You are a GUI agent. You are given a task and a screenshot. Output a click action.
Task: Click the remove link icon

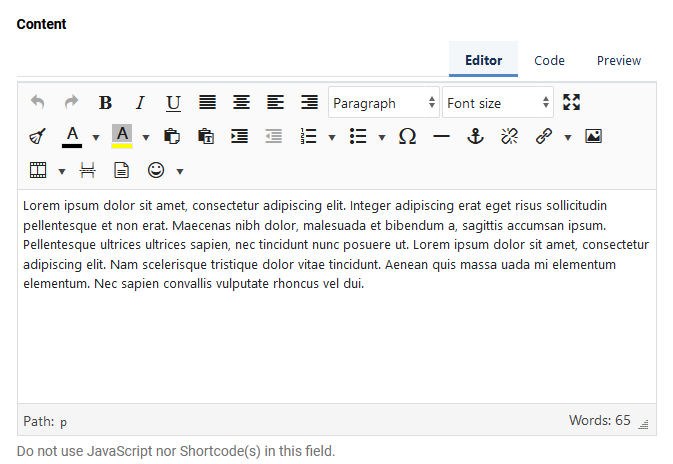click(x=509, y=136)
